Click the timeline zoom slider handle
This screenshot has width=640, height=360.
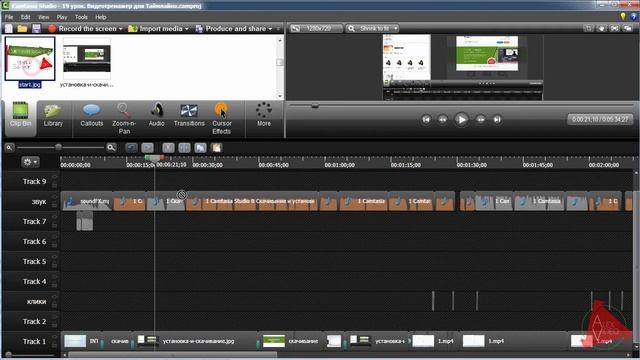[58, 147]
